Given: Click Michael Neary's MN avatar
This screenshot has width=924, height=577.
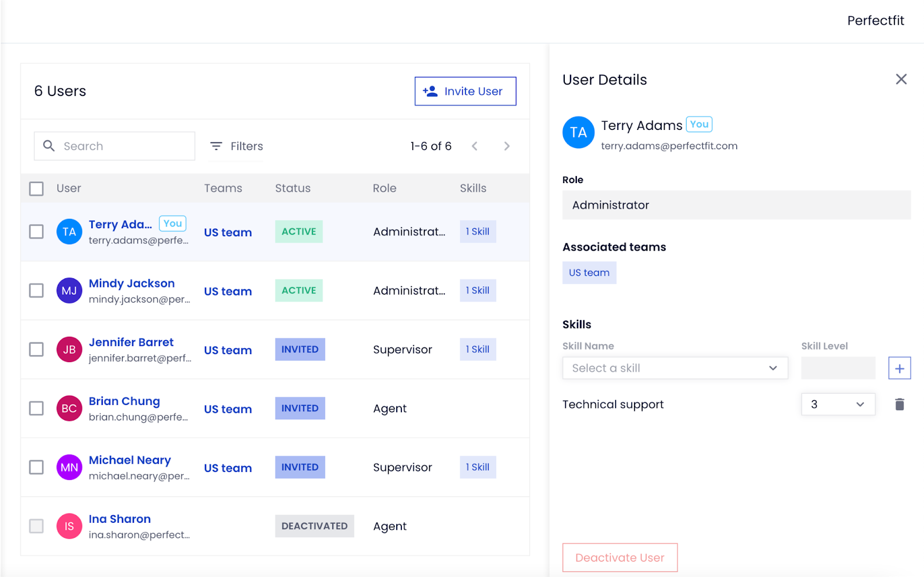Looking at the screenshot, I should coord(69,467).
